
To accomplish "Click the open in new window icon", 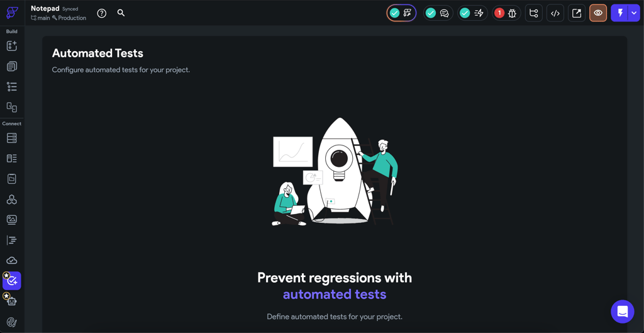I will click(577, 13).
